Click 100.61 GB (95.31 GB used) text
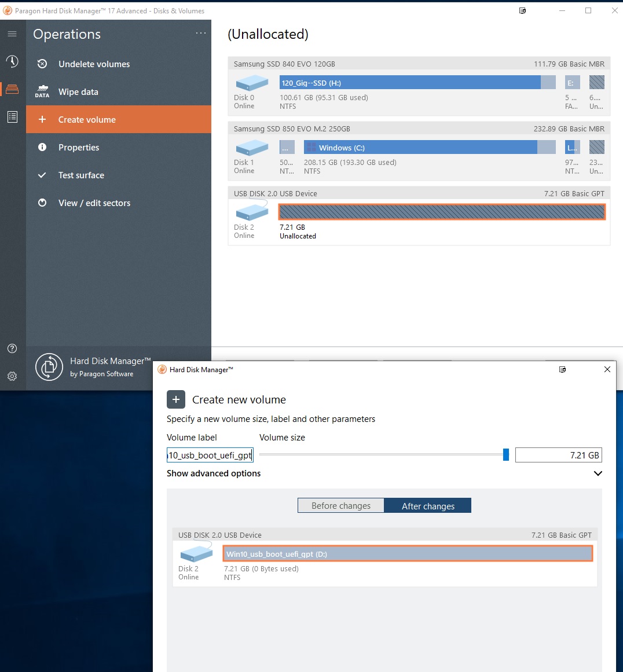The image size is (623, 672). (324, 97)
